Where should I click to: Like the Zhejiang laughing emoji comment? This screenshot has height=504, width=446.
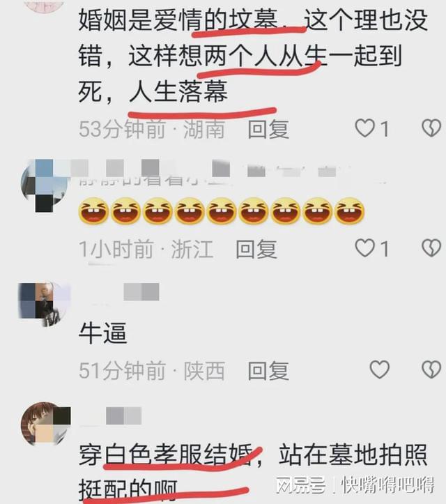365,248
